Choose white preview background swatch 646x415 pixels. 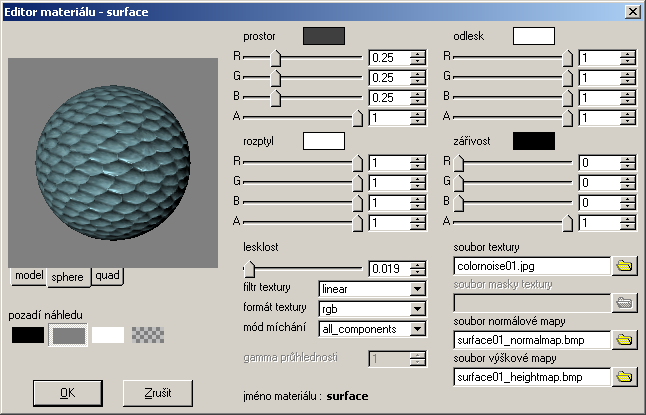(108, 335)
